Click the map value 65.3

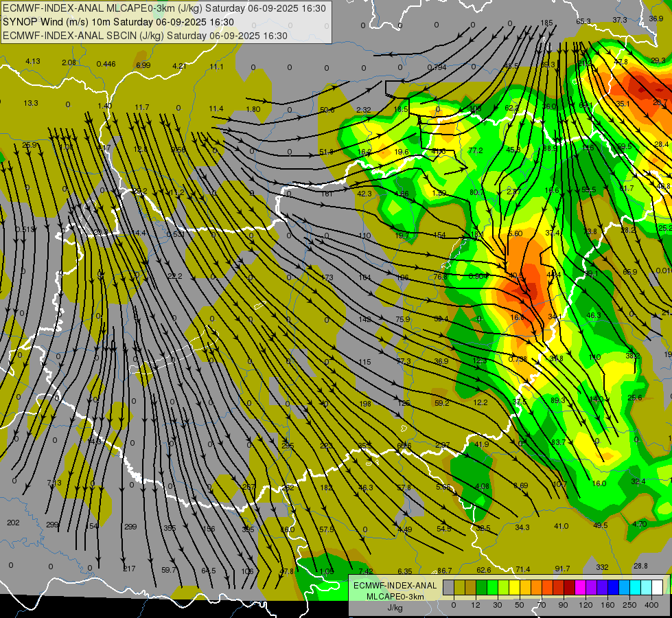click(x=583, y=21)
